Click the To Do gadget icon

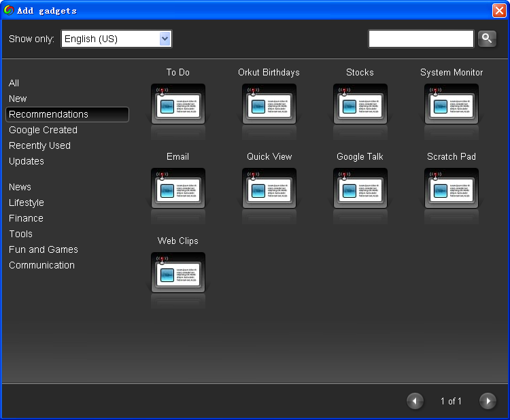point(178,104)
